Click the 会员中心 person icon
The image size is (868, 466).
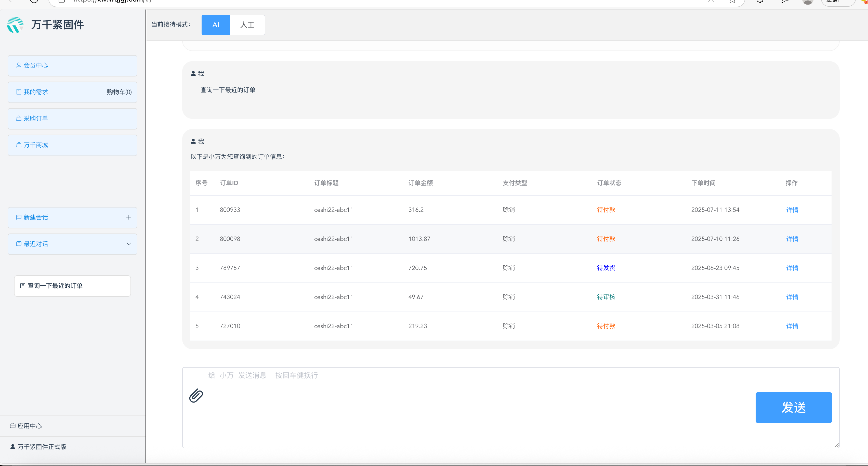[19, 65]
